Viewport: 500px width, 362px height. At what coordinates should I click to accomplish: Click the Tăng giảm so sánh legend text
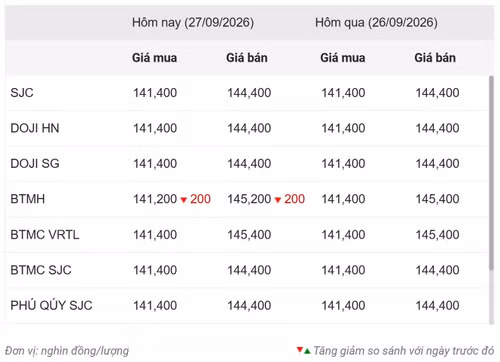(x=404, y=351)
